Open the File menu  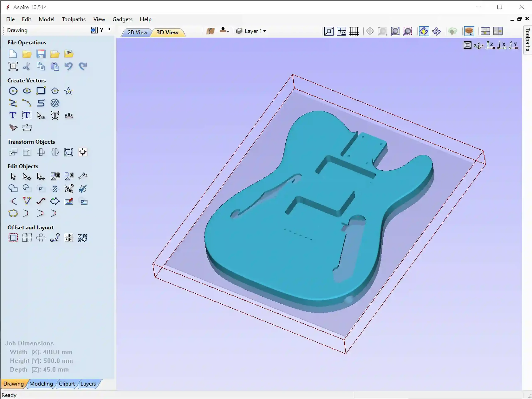(10, 19)
